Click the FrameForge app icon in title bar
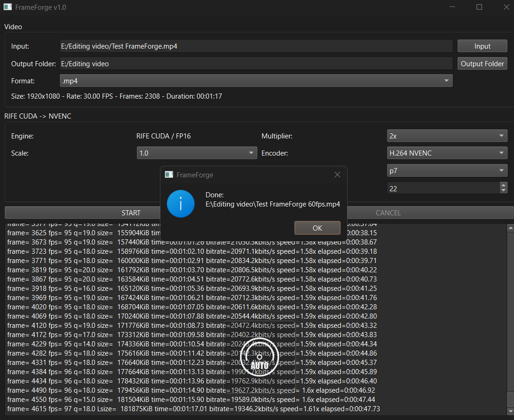 [x=7, y=7]
